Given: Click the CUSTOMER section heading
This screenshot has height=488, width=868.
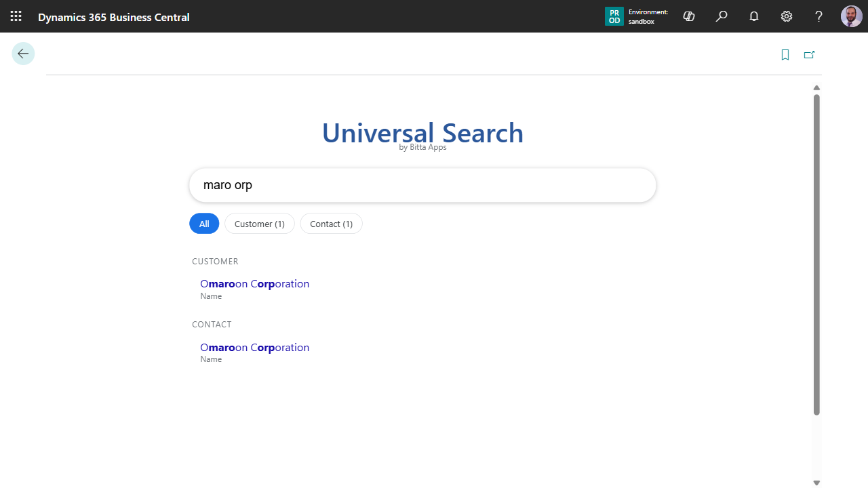Looking at the screenshot, I should (215, 262).
